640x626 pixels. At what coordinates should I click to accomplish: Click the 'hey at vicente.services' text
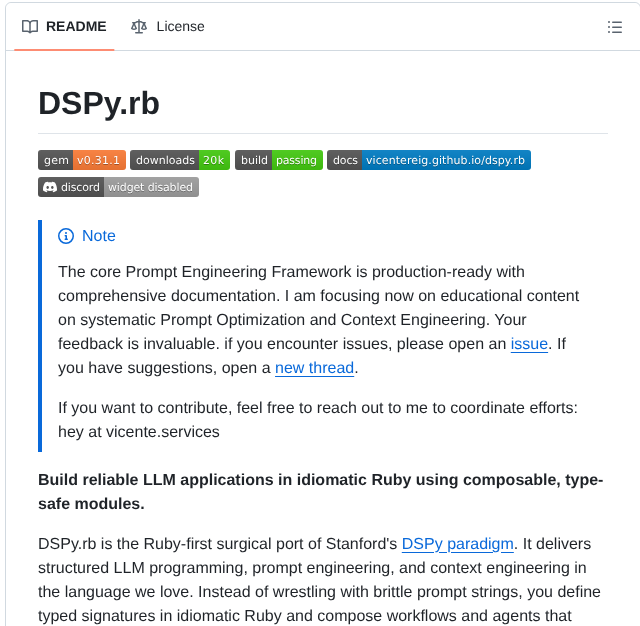pyautogui.click(x=139, y=432)
